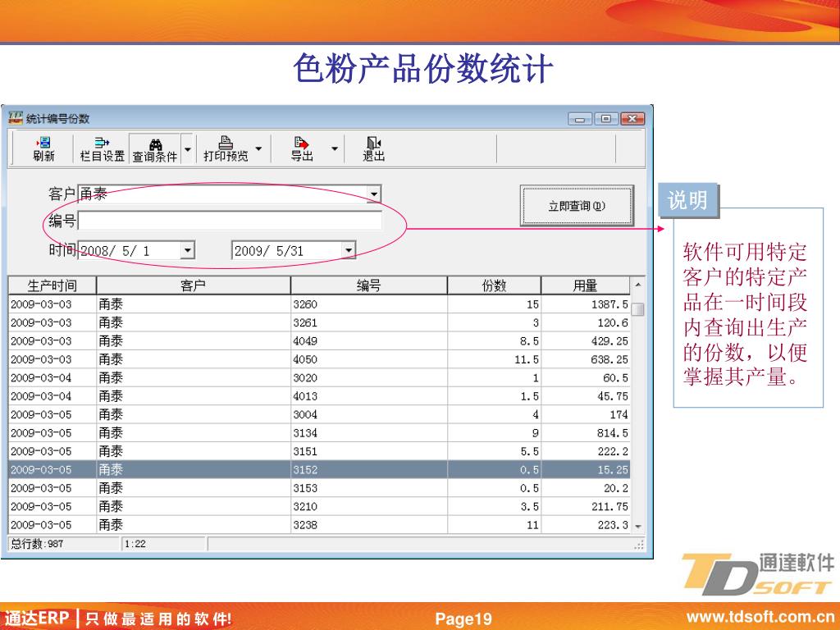Sort by the 生产时间 column header
Screen dimensions: 840x630
(52, 285)
